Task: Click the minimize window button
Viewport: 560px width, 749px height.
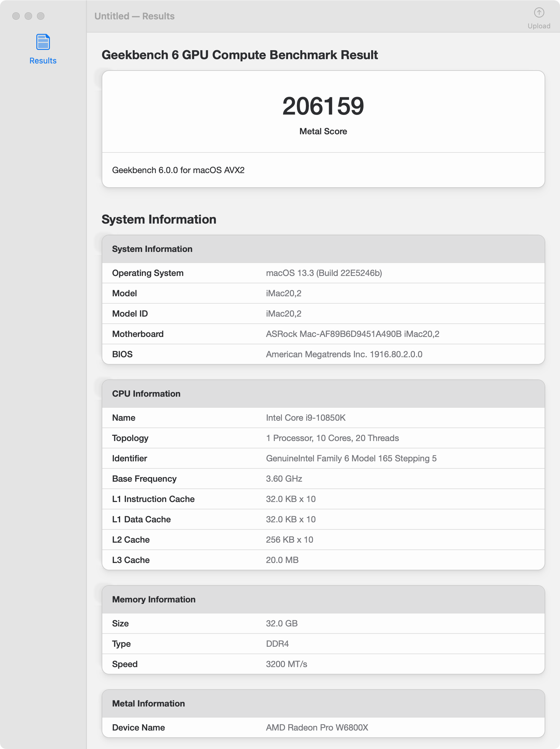Action: (28, 16)
